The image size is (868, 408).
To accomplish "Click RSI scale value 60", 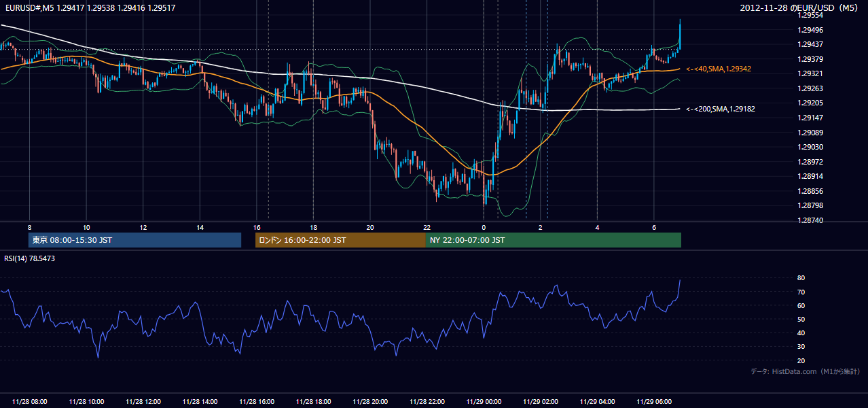I will click(801, 305).
